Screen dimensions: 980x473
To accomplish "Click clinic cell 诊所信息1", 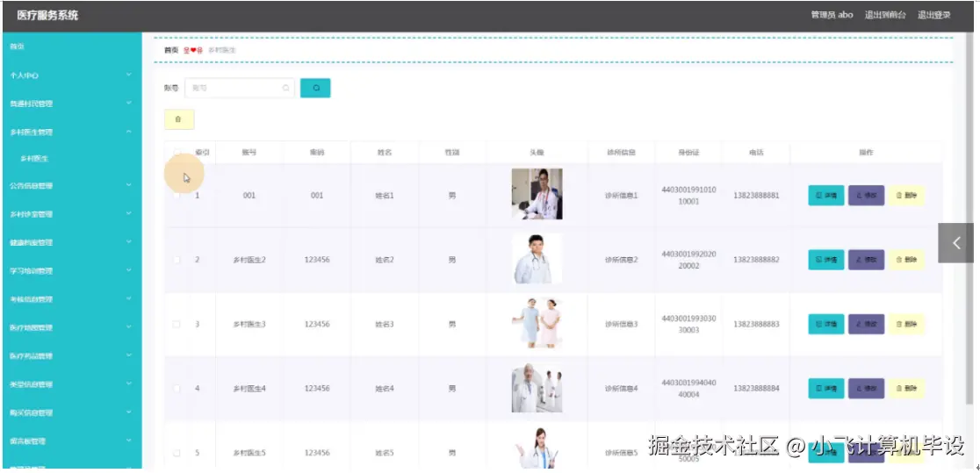I will [621, 196].
